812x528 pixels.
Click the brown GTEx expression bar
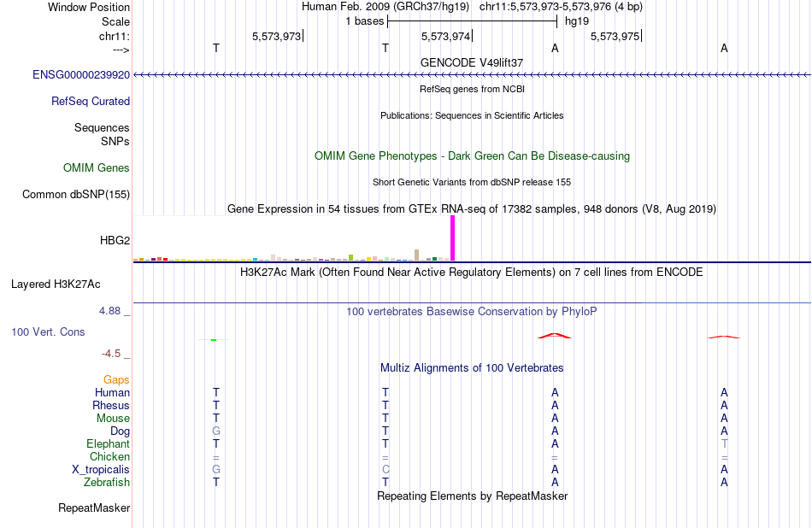coord(417,255)
